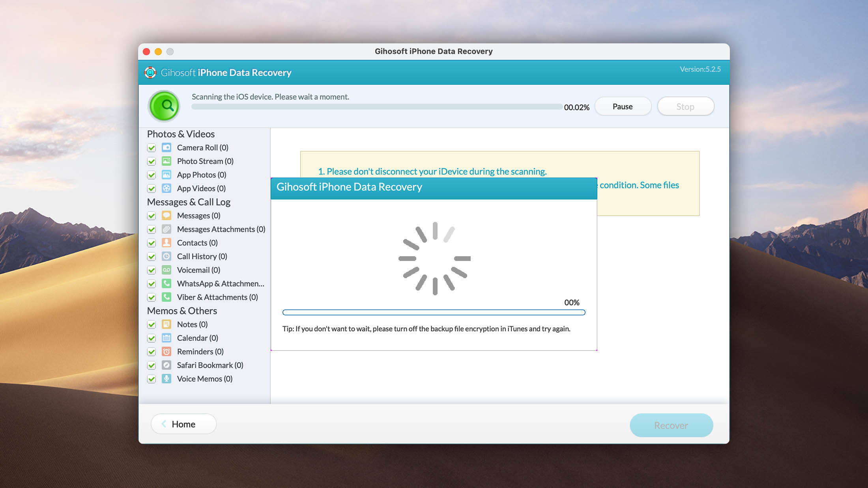Uncheck the Messages checkbox
The width and height of the screenshot is (868, 488).
(x=152, y=216)
